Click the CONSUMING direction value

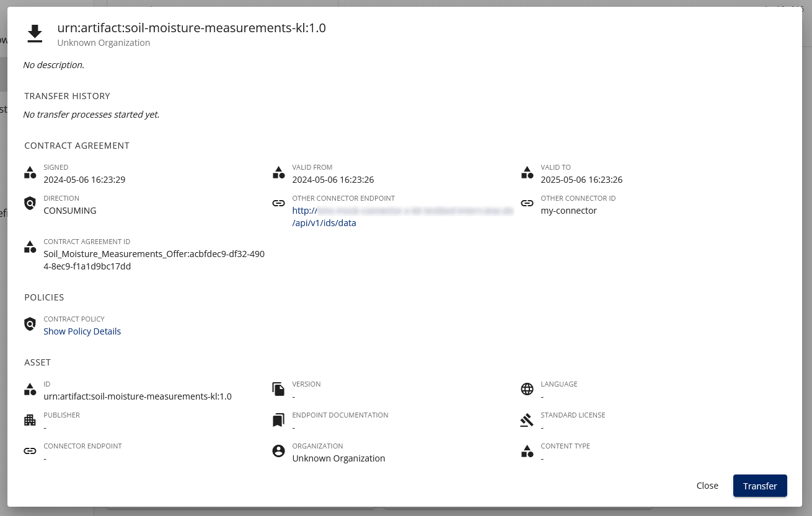(x=70, y=211)
